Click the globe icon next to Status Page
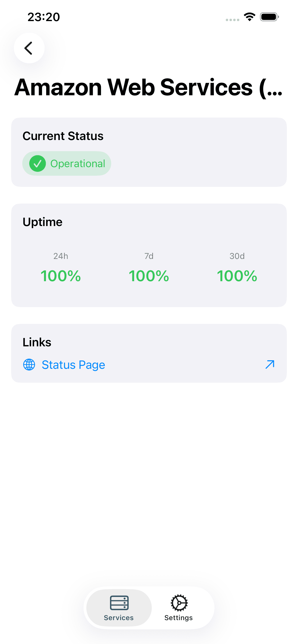 [x=29, y=364]
